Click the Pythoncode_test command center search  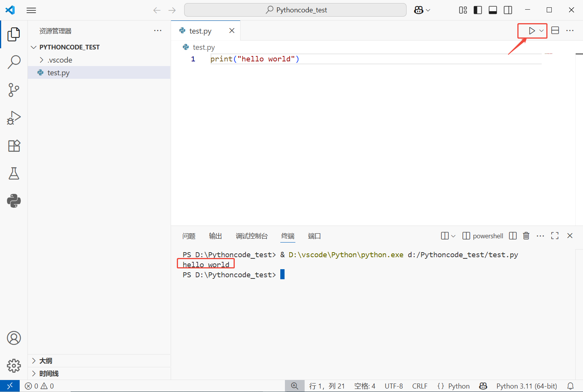295,10
